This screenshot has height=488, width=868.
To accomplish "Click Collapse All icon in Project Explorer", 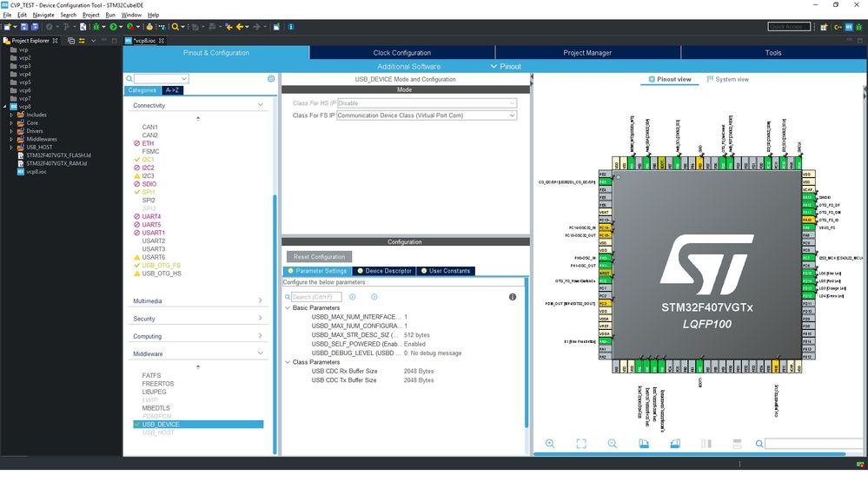I will click(x=71, y=41).
